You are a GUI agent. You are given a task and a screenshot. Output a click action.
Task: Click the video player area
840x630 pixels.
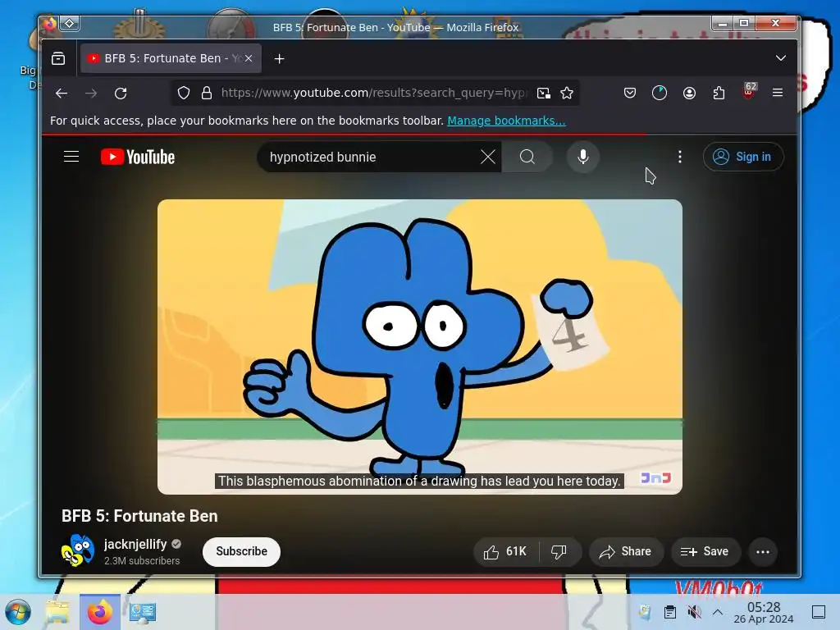419,347
